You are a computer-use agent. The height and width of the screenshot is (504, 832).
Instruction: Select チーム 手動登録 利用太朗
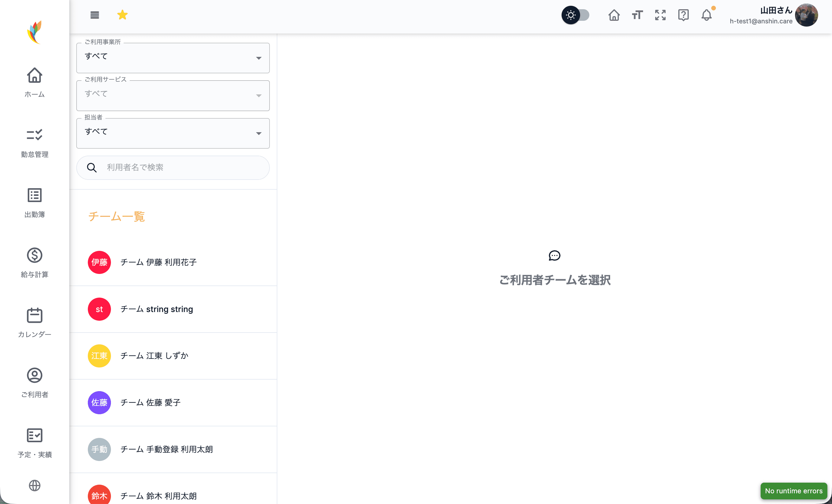pyautogui.click(x=173, y=450)
